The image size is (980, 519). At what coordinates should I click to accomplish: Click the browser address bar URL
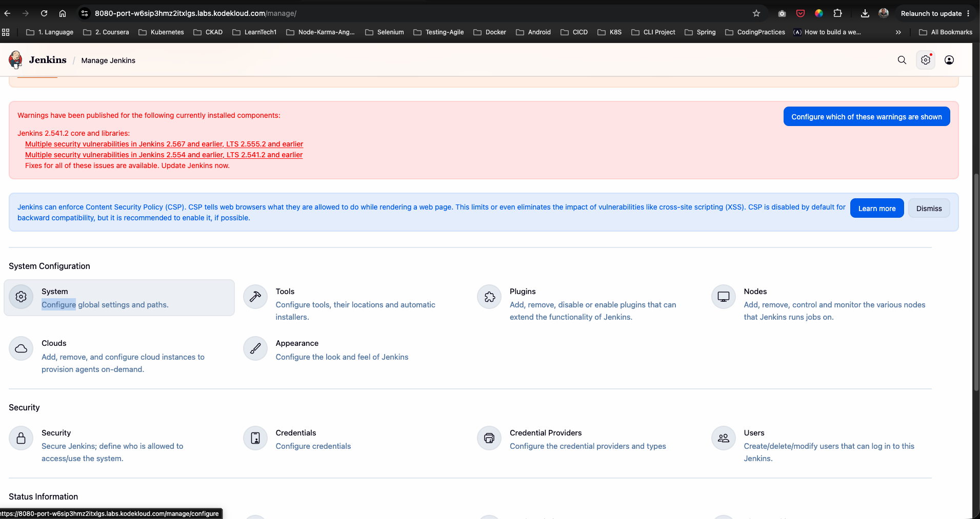[195, 13]
